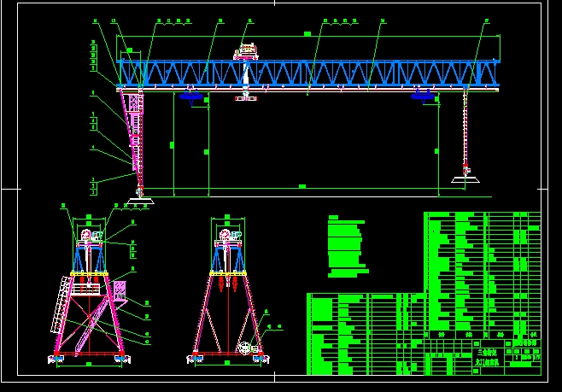The image size is (562, 392).
Task: Click the tall parts list table at the right
Action: tap(483, 275)
